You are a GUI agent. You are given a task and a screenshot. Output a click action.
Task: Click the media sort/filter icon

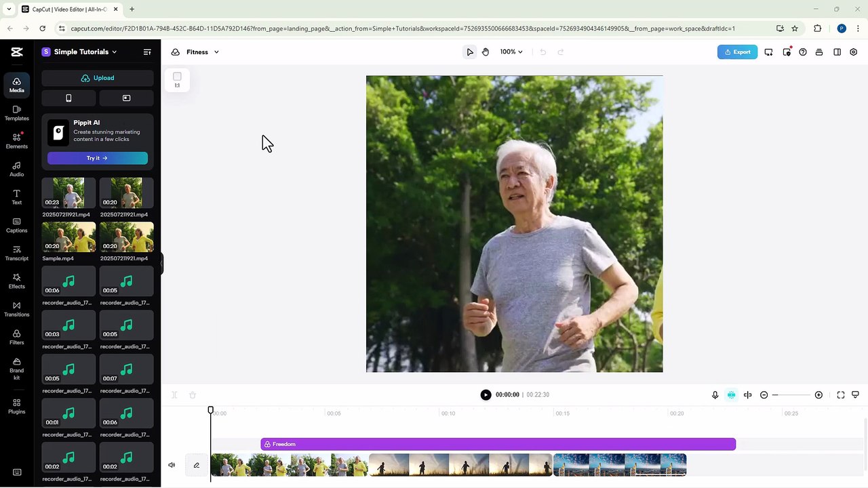(x=147, y=52)
